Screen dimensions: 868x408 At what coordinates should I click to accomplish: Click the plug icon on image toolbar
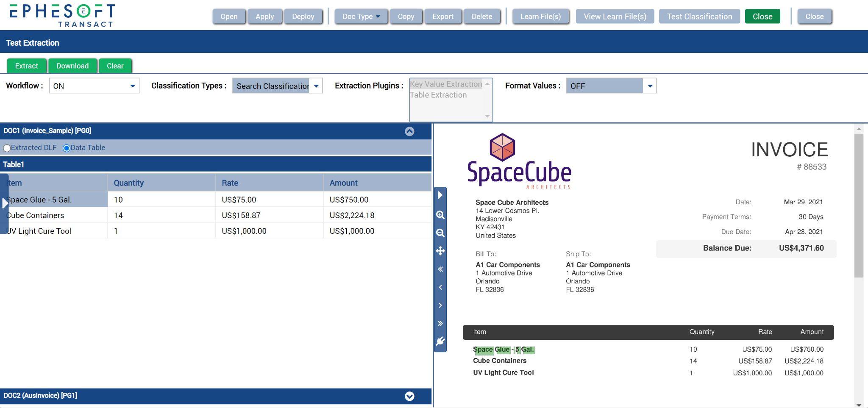pyautogui.click(x=440, y=341)
